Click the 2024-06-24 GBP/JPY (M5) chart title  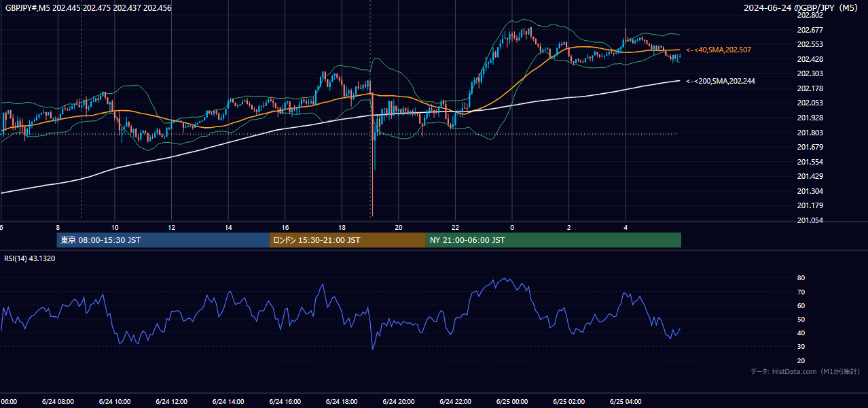[x=801, y=7]
